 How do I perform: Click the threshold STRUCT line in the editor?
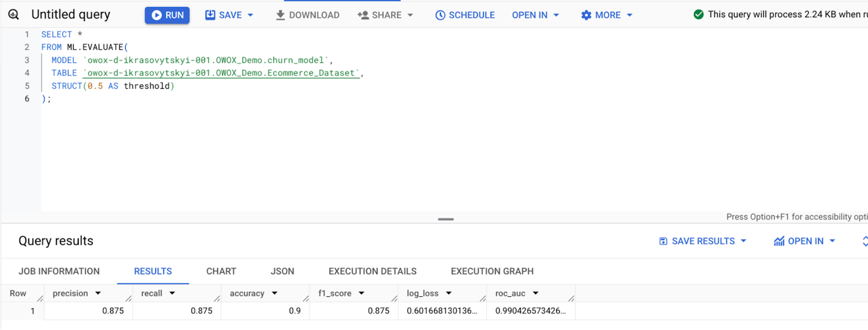[x=112, y=86]
